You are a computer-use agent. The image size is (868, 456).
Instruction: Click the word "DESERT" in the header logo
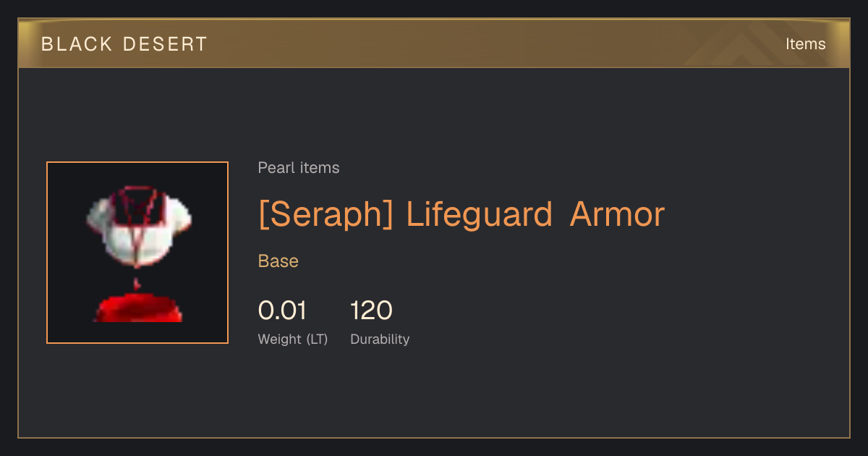[165, 44]
